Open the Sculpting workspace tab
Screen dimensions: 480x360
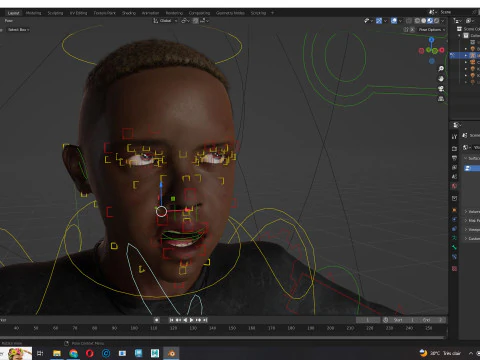click(55, 13)
